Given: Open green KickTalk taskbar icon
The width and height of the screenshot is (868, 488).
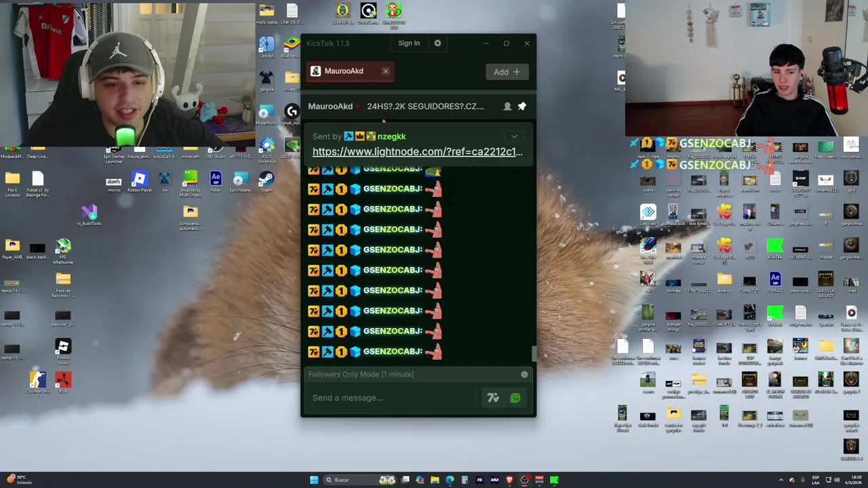Looking at the screenshot, I should click(x=554, y=480).
